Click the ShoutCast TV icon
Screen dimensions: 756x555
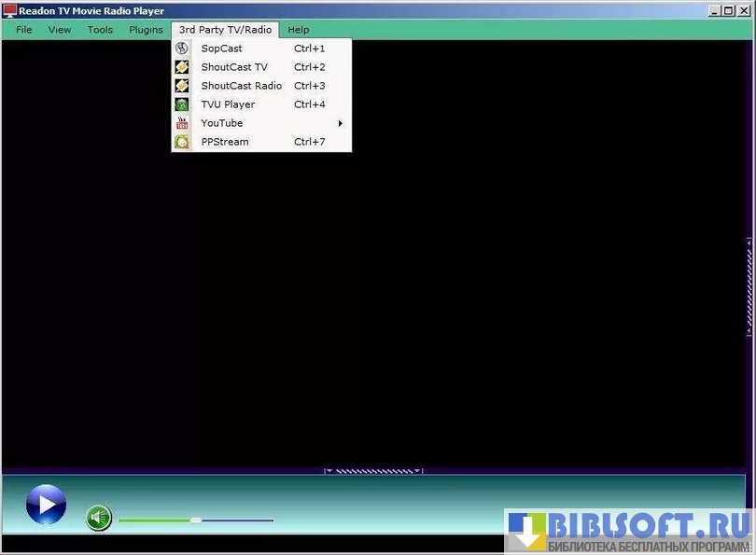tap(182, 67)
